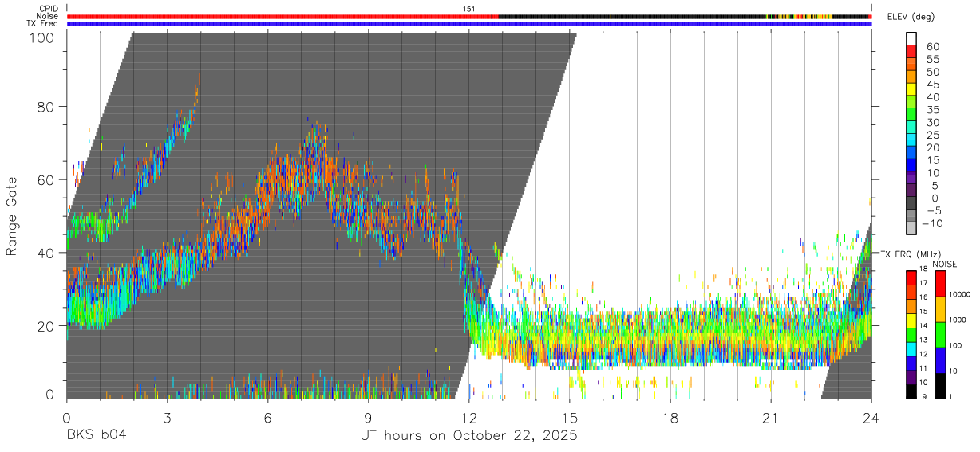Click the black segment of NOISE color bar
This screenshot has height=452, width=980.
pos(940,386)
